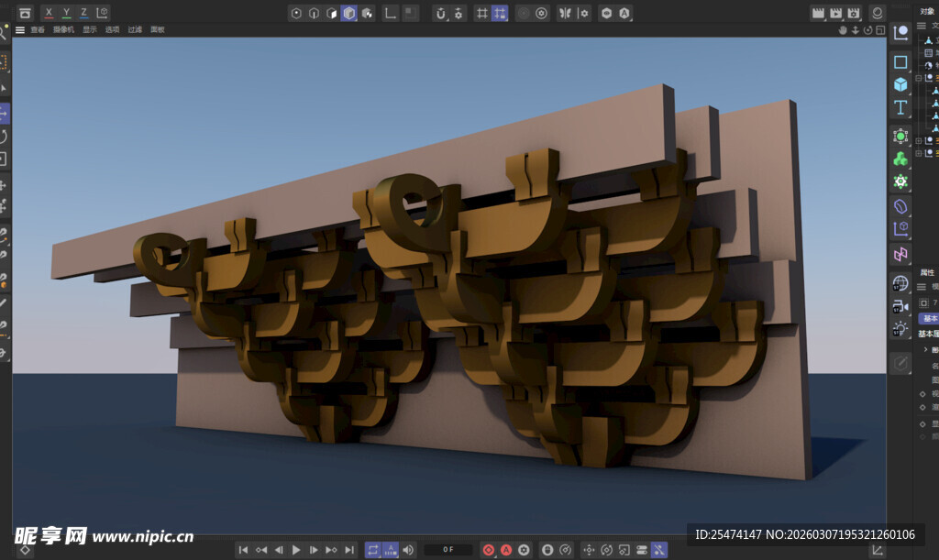This screenshot has width=939, height=560.
Task: Open the 摄像机 (Camera) viewport menu
Action: (x=63, y=29)
